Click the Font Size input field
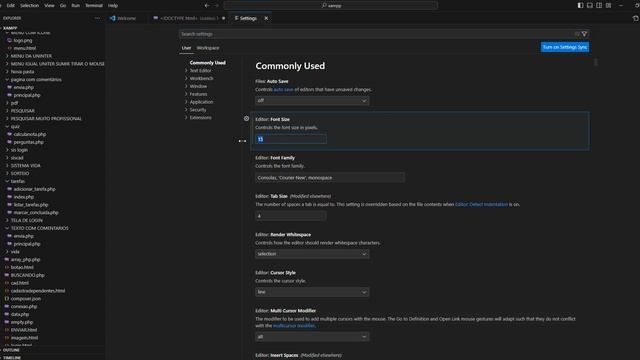The image size is (640, 360). (291, 139)
